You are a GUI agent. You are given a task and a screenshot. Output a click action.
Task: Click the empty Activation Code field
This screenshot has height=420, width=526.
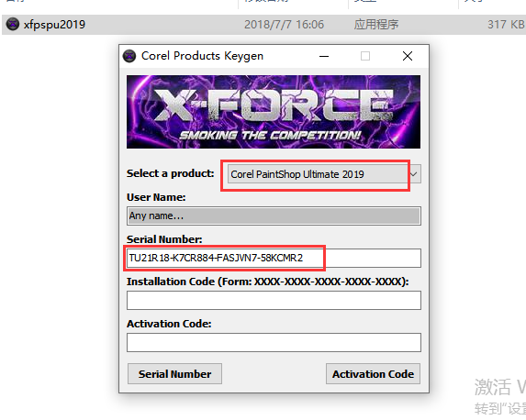click(x=274, y=342)
